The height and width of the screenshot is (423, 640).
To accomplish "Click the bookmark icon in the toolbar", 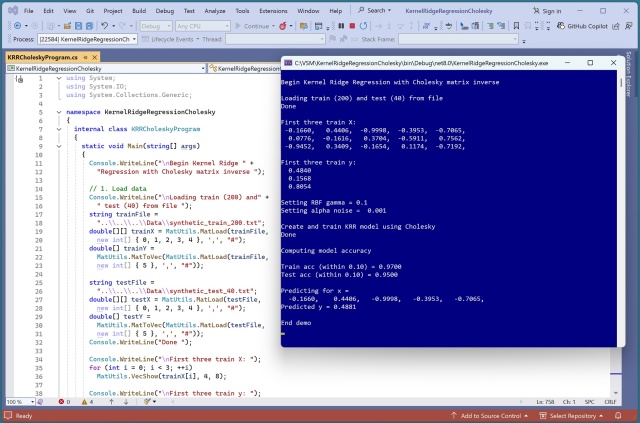I will 516,26.
